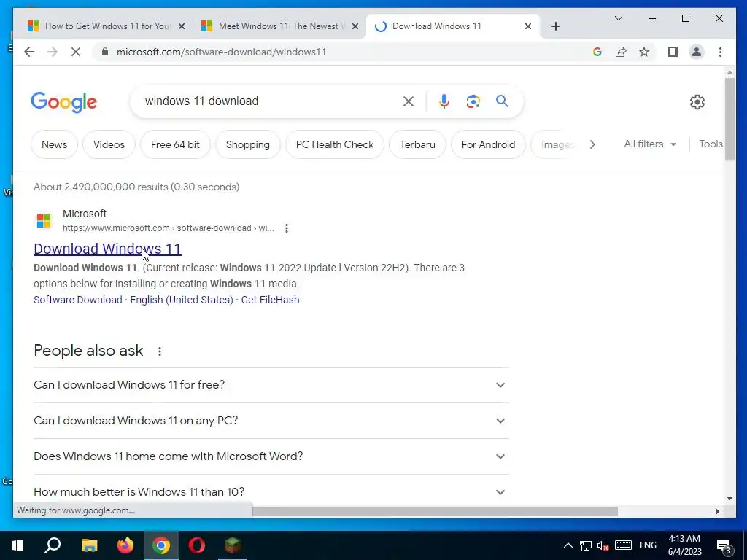Open Minecraft block icon on taskbar
The width and height of the screenshot is (747, 560).
pos(233,545)
